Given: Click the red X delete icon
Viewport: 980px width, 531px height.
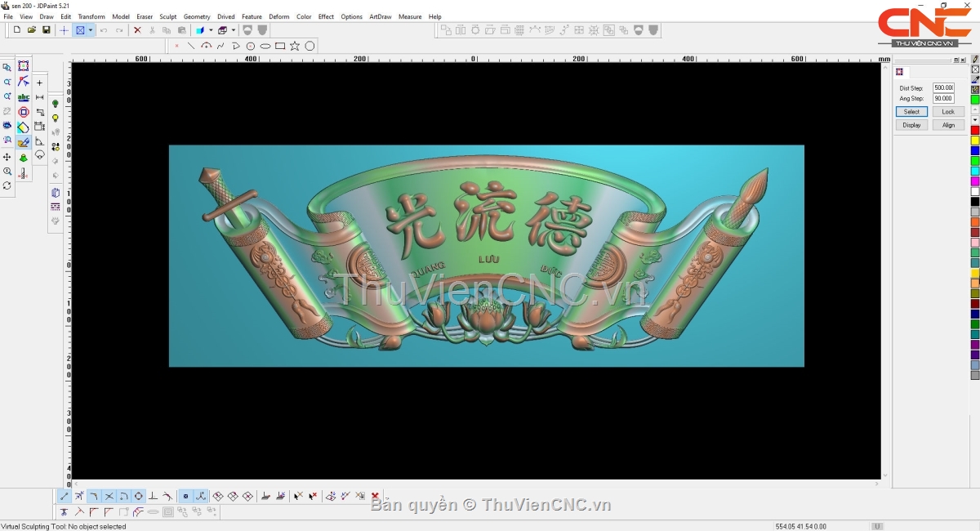Looking at the screenshot, I should click(137, 30).
